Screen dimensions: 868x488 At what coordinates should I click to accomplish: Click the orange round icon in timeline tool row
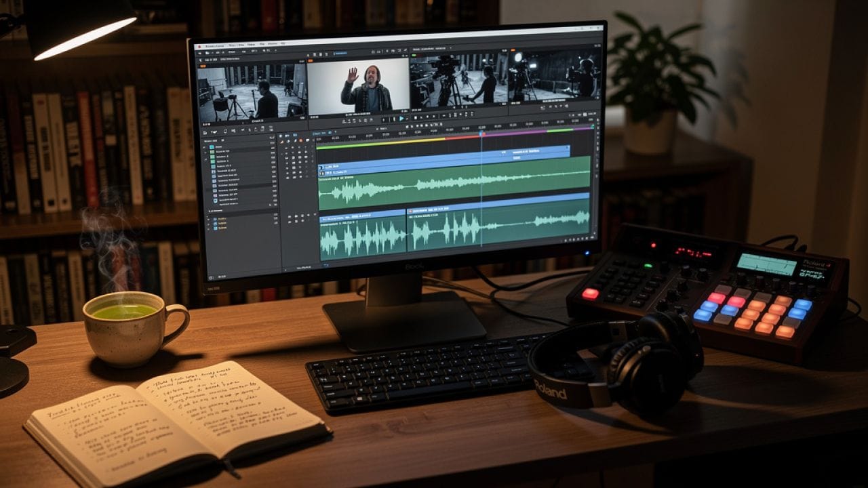[301, 140]
